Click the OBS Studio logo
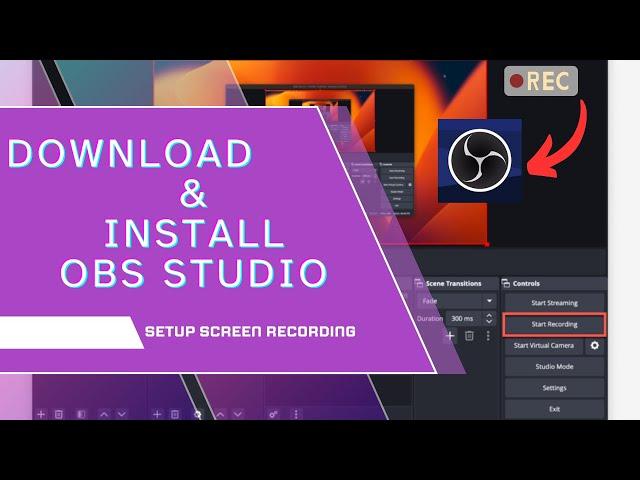Image resolution: width=640 pixels, height=480 pixels. pyautogui.click(x=479, y=158)
